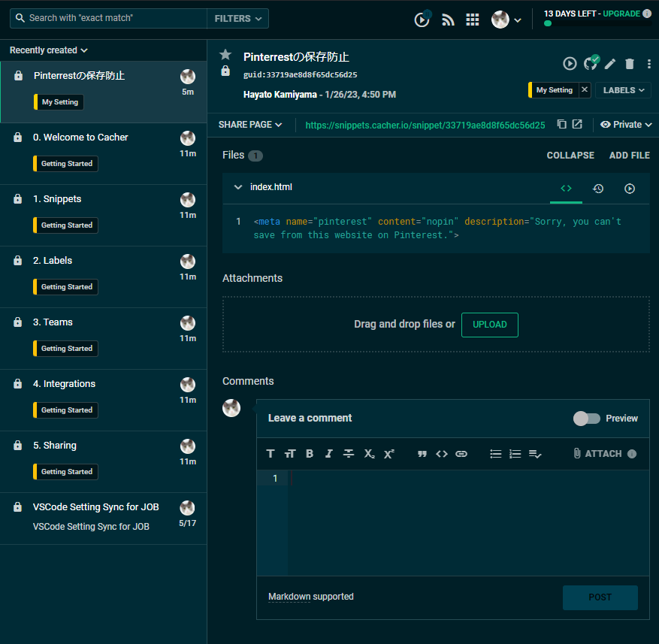This screenshot has width=659, height=644.
Task: Open the 3. Teams snippet
Action: (x=104, y=338)
